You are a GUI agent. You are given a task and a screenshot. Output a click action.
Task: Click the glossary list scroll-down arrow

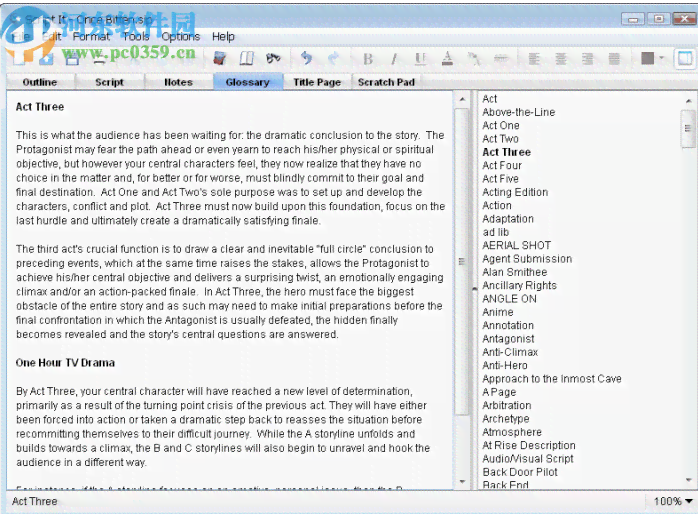pos(688,480)
